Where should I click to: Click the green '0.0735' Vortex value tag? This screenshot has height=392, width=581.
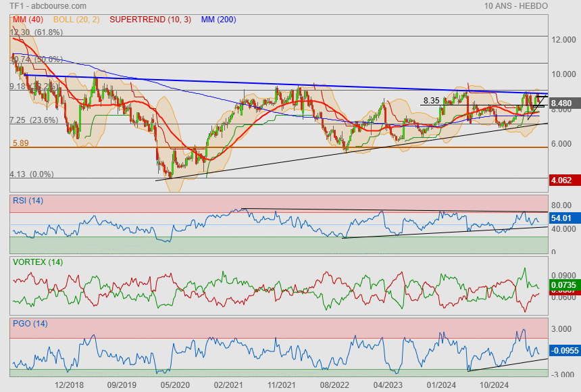564,285
